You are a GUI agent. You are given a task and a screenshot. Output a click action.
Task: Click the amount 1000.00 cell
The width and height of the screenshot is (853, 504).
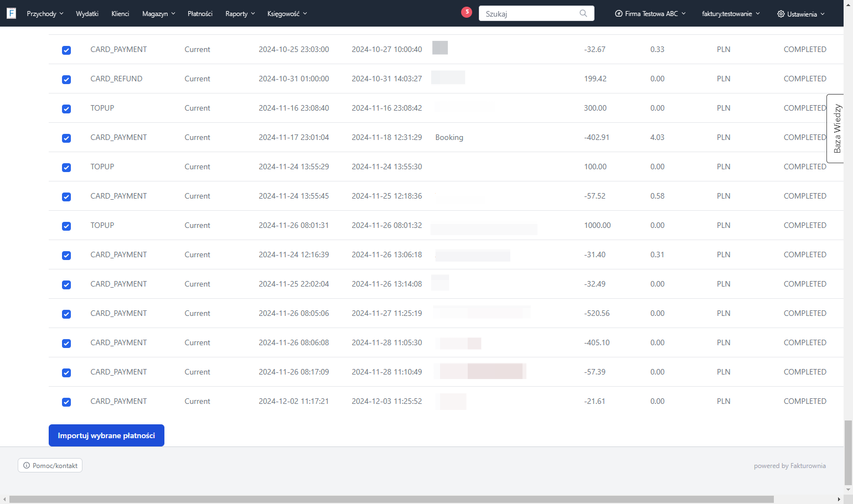click(x=597, y=225)
